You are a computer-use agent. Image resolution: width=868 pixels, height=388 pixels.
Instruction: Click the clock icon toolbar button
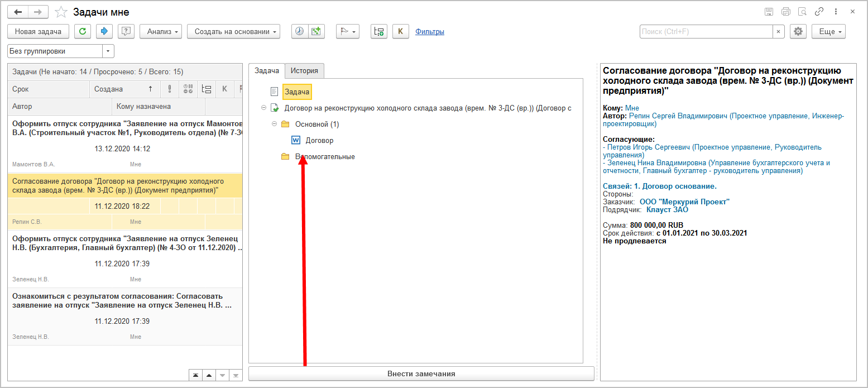(x=299, y=31)
